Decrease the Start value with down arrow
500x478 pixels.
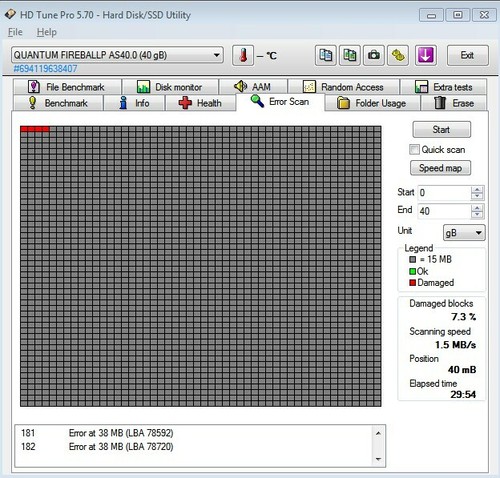[x=477, y=196]
